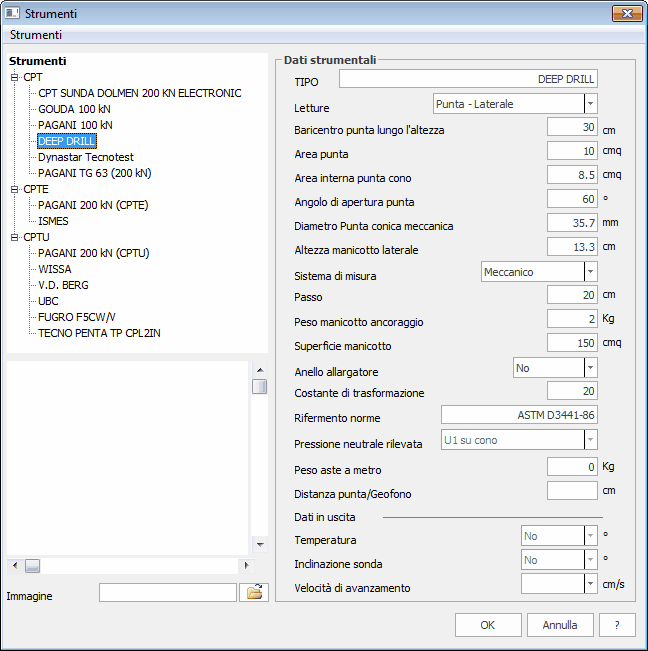Open the folder browse icon next to Immagine
This screenshot has width=648, height=651.
coord(254,592)
